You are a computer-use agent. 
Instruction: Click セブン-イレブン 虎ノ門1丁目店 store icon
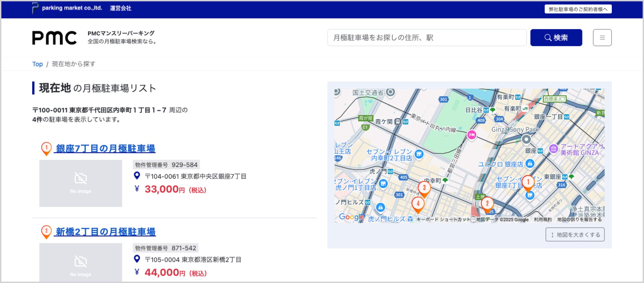click(383, 184)
